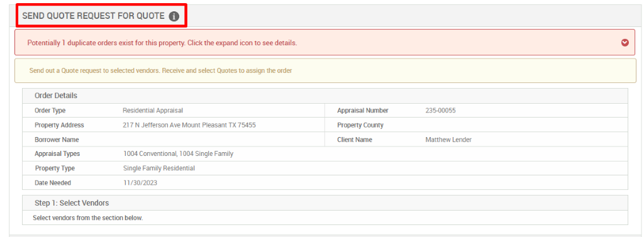Click the 'Appraisal Types' label

point(57,153)
